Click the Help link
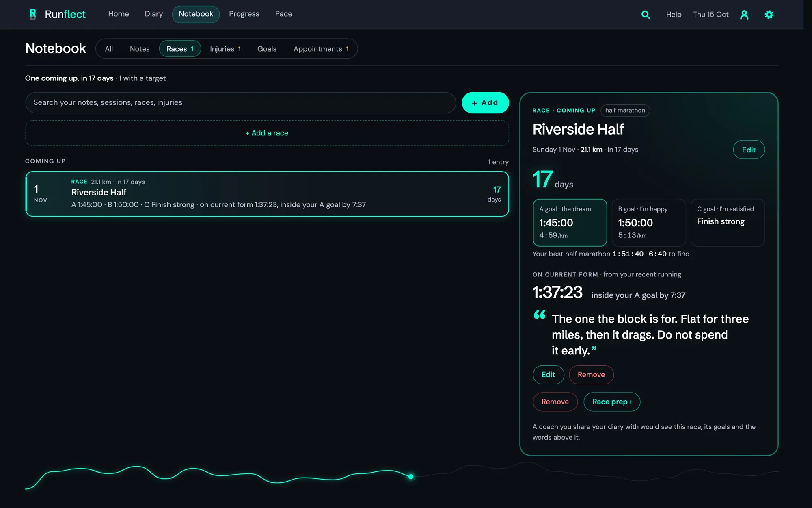The height and width of the screenshot is (508, 812). [x=674, y=15]
